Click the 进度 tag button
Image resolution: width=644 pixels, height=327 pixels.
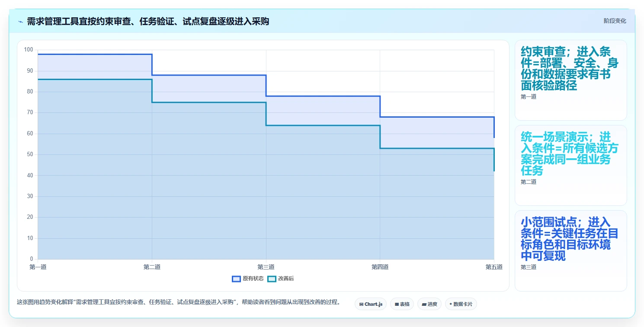tap(429, 304)
